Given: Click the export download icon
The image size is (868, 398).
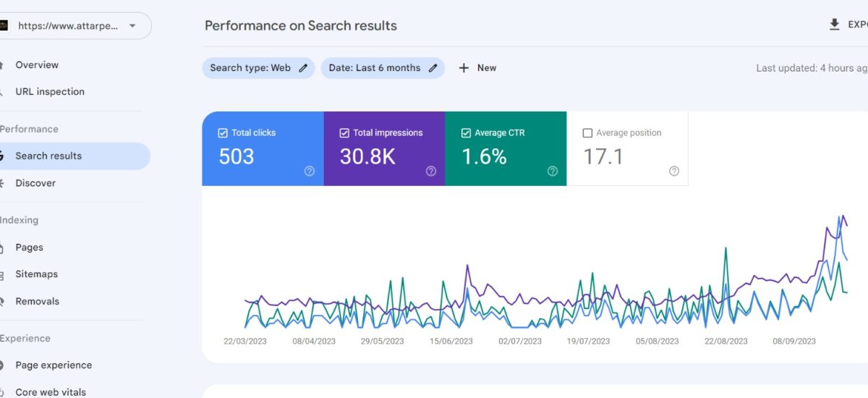Looking at the screenshot, I should [834, 25].
